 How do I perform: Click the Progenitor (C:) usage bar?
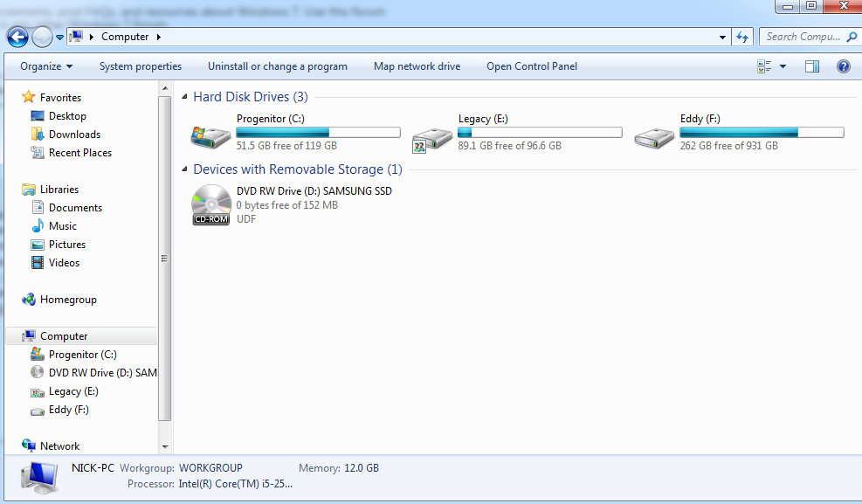[x=318, y=133]
